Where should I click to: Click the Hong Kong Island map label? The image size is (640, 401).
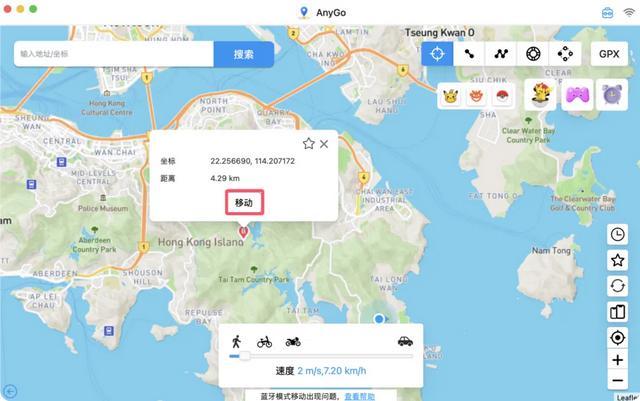click(x=201, y=242)
